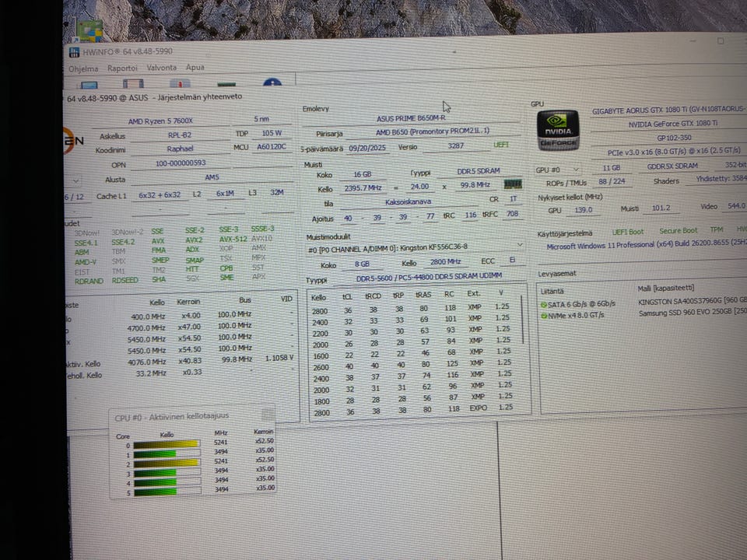Click the DDR5-5600 / PC5-44800 DDR5 SDRAM UDIMM field
The width and height of the screenshot is (747, 560).
[x=429, y=277]
